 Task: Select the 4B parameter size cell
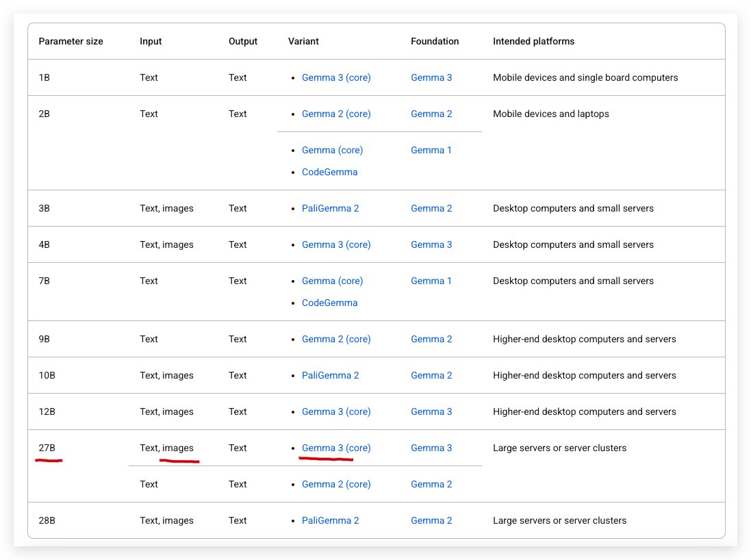coord(44,245)
